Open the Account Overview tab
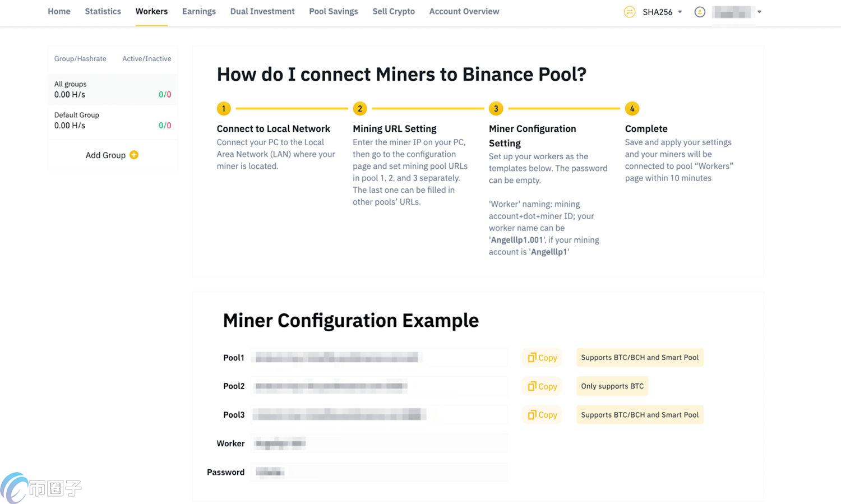Screen dimensions: 841x504 pos(464,11)
